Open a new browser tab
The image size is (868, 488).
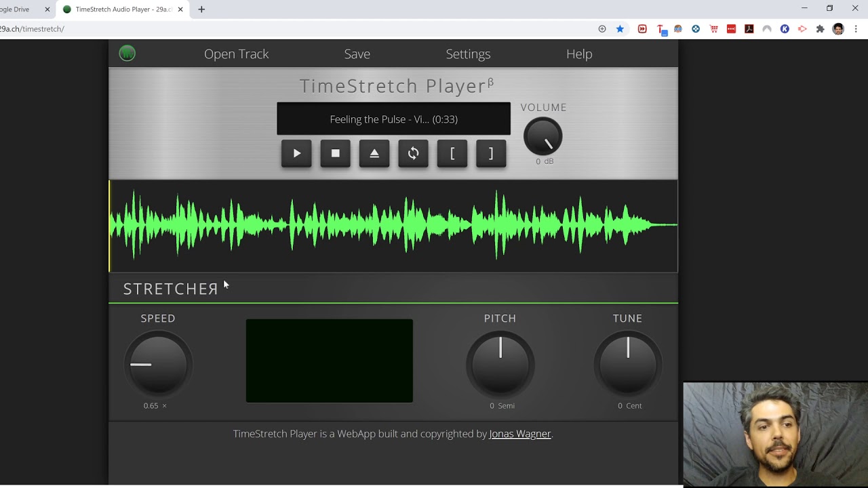201,9
